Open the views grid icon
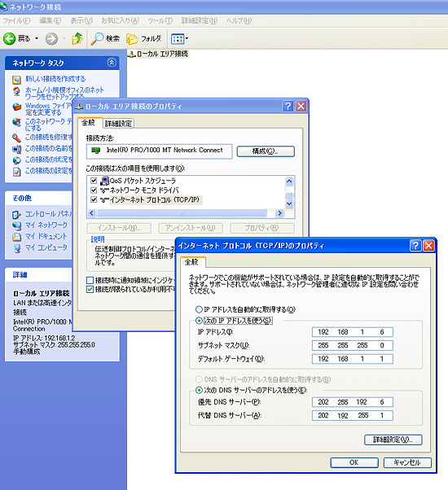This screenshot has height=490, width=448. tap(178, 39)
